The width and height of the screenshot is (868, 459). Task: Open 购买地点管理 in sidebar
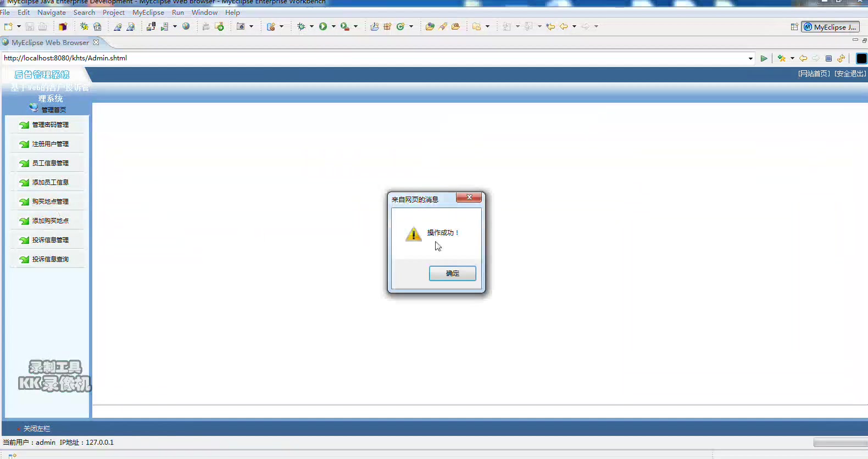coord(50,201)
